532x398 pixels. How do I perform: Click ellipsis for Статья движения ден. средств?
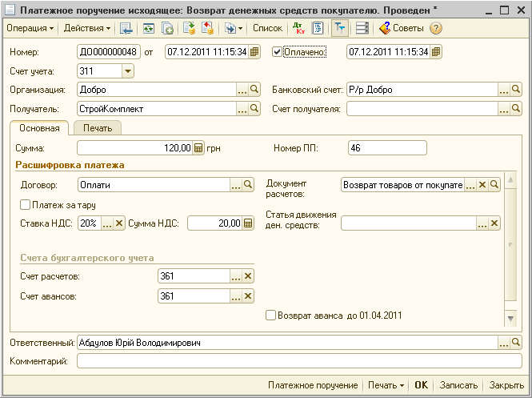coord(482,223)
